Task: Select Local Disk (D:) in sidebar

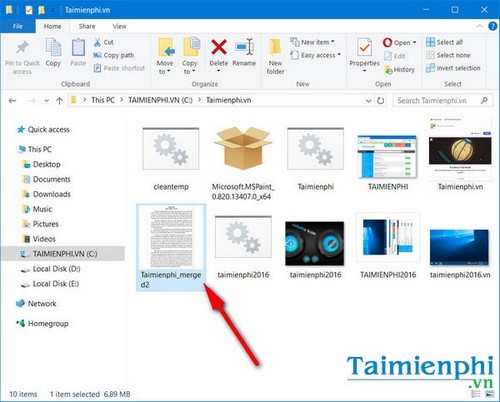Action: [x=51, y=269]
